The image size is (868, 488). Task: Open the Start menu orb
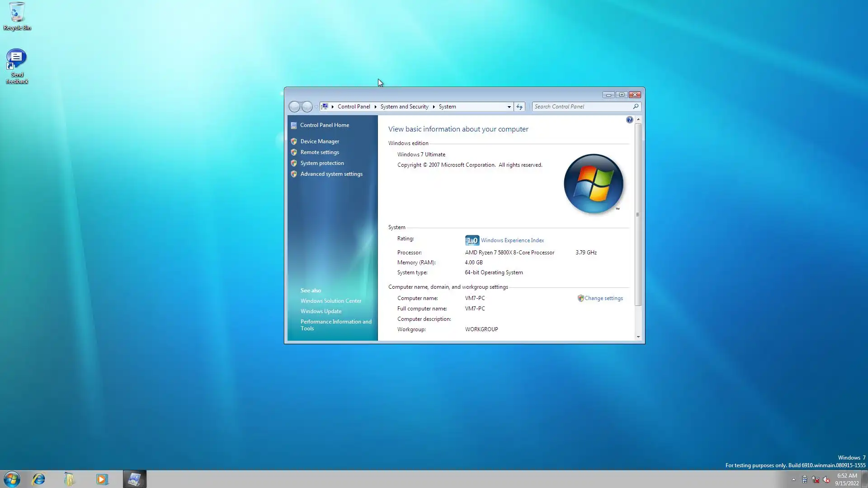pos(12,479)
